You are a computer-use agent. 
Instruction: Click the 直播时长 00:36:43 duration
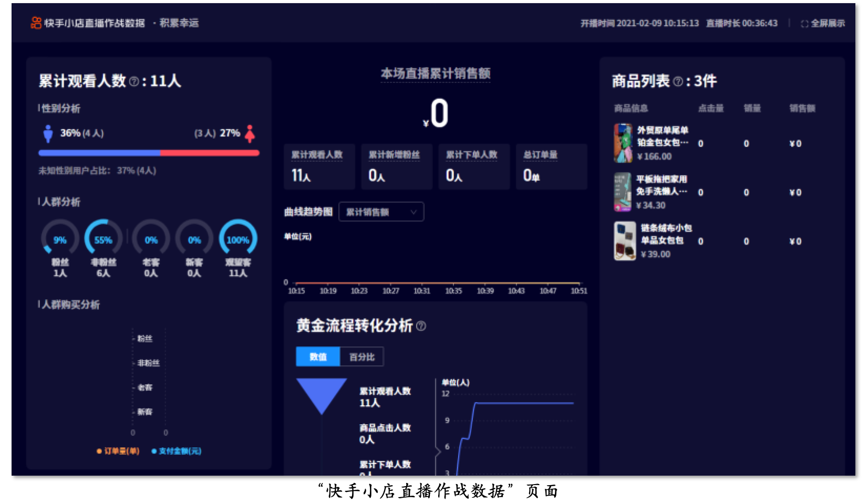pyautogui.click(x=742, y=24)
